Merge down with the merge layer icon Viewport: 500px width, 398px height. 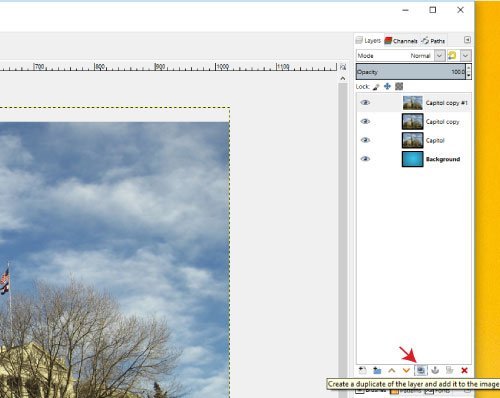point(450,370)
